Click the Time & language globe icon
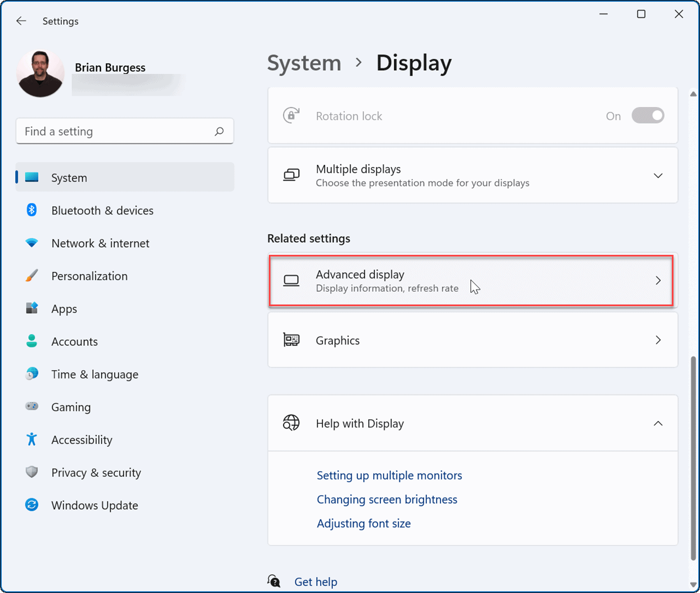Image resolution: width=700 pixels, height=593 pixels. pyautogui.click(x=32, y=373)
